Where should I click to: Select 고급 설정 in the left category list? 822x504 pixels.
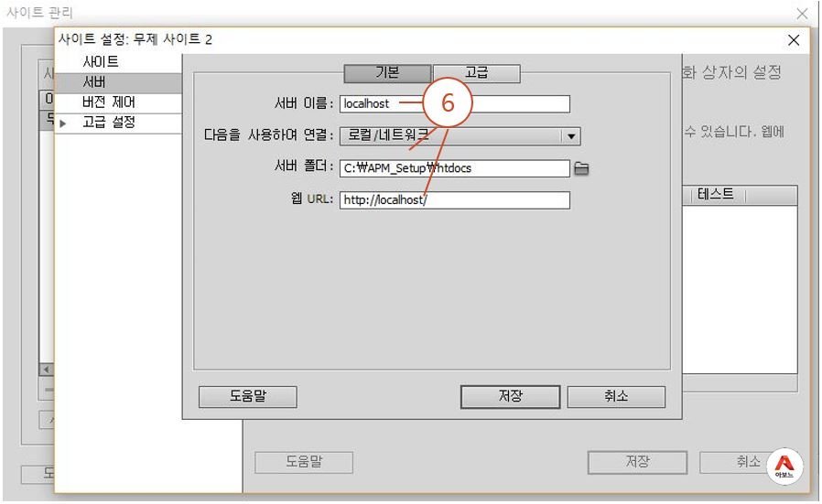click(109, 122)
